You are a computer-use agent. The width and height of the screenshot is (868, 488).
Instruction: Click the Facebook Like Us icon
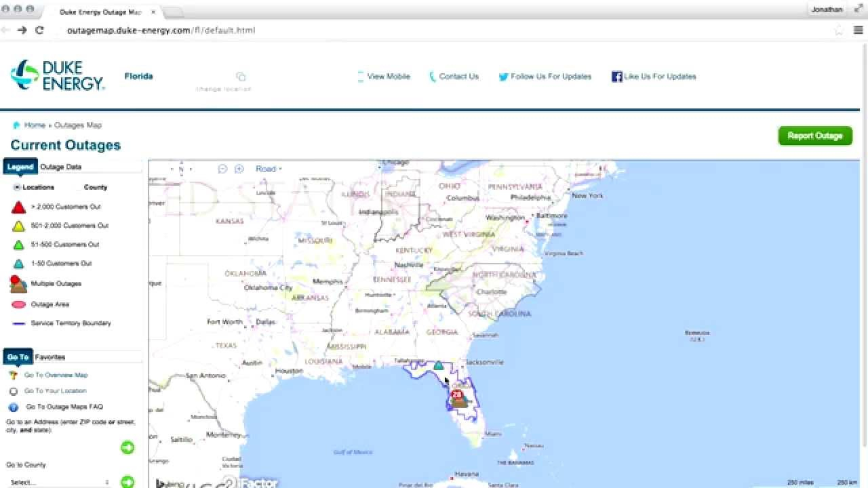coord(616,77)
